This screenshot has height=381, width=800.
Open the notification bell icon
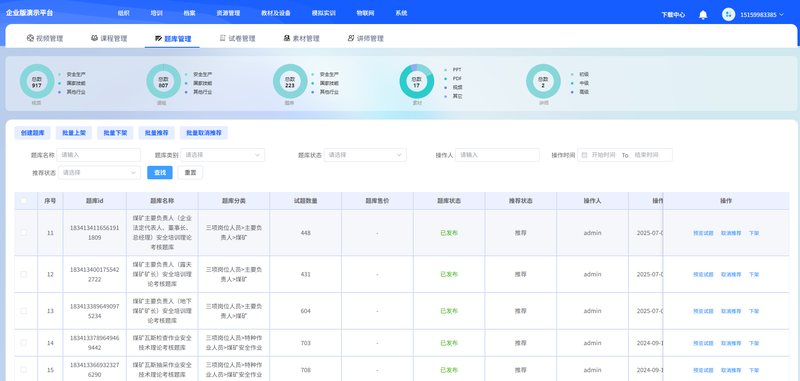coord(703,15)
